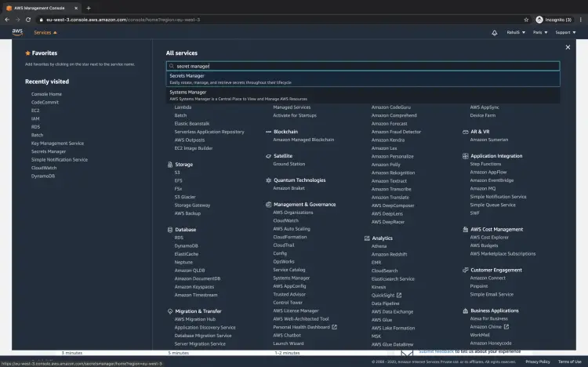
Task: Click the Database category icon
Action: pyautogui.click(x=169, y=230)
